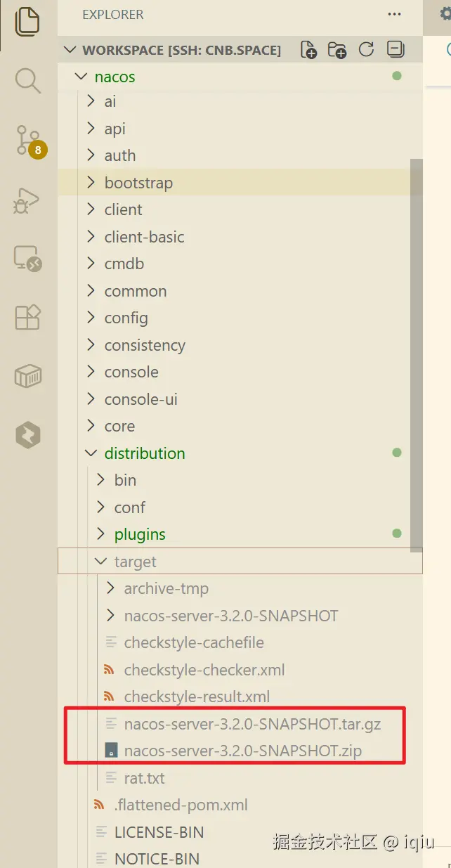451x868 pixels.
Task: Open the Search view icon
Action: pos(27,80)
